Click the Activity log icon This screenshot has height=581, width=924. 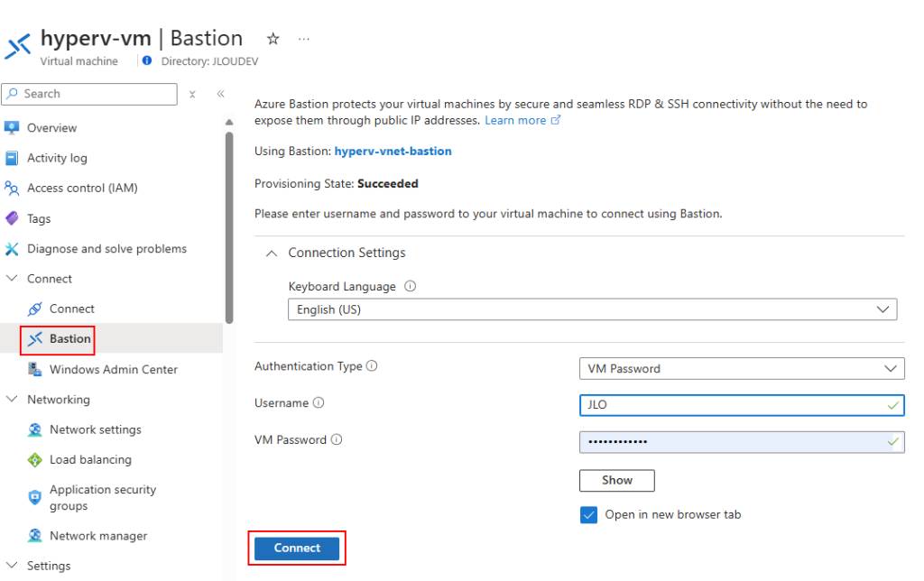coord(12,158)
